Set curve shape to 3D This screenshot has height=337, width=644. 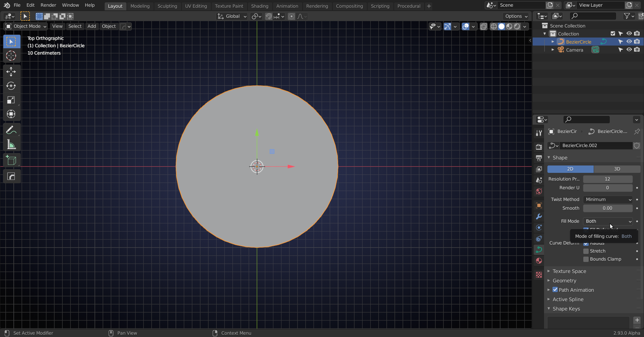tap(617, 169)
